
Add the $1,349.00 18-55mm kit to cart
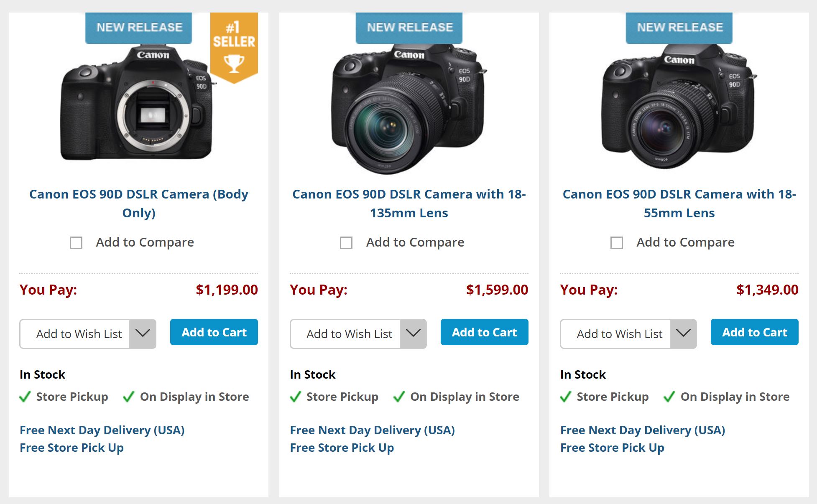point(755,332)
